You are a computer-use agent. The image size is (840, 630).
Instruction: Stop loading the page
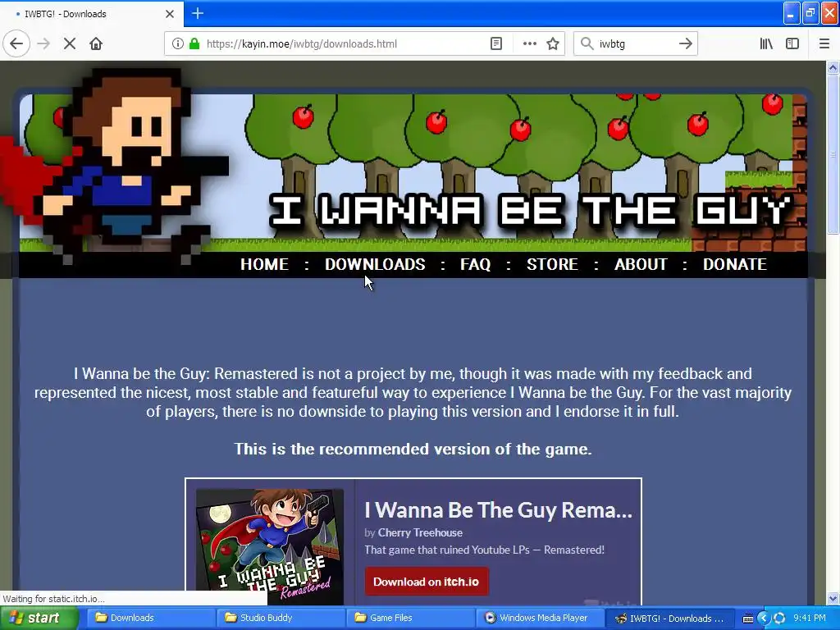[x=70, y=44]
